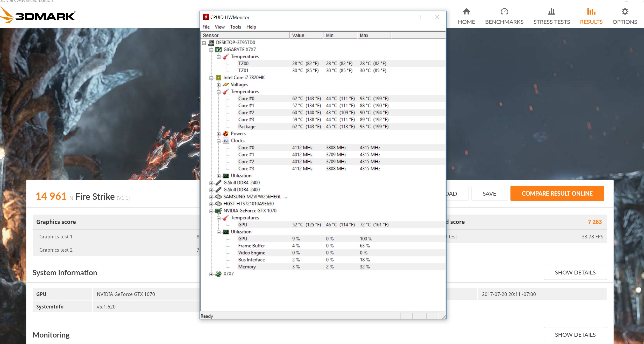The width and height of the screenshot is (644, 344).
Task: Collapse the NVIDIA GeForce GTX 1070 node
Action: (x=211, y=211)
